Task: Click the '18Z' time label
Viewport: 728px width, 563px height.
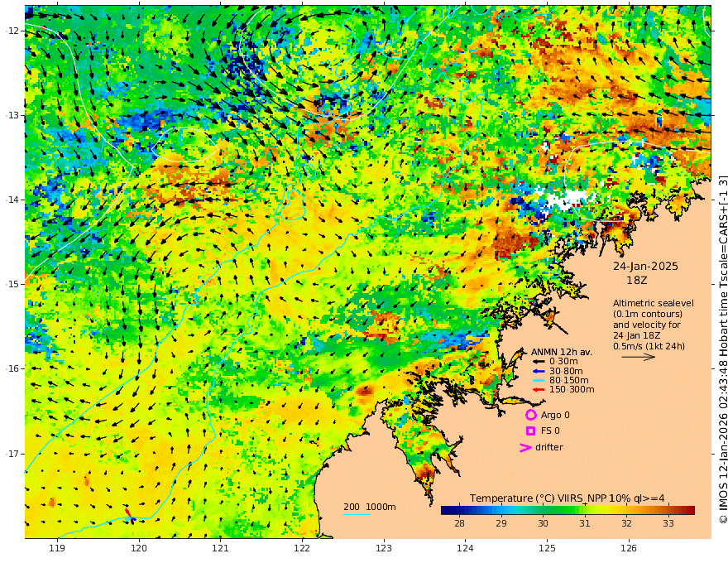Action: pyautogui.click(x=636, y=281)
